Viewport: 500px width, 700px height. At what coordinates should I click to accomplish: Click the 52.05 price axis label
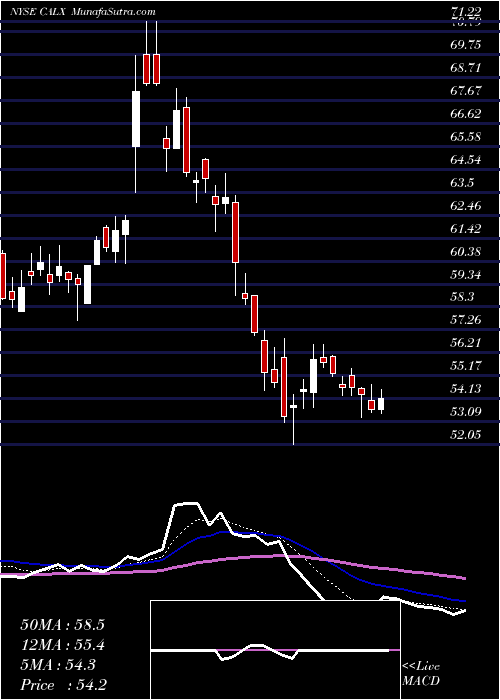[x=466, y=434]
